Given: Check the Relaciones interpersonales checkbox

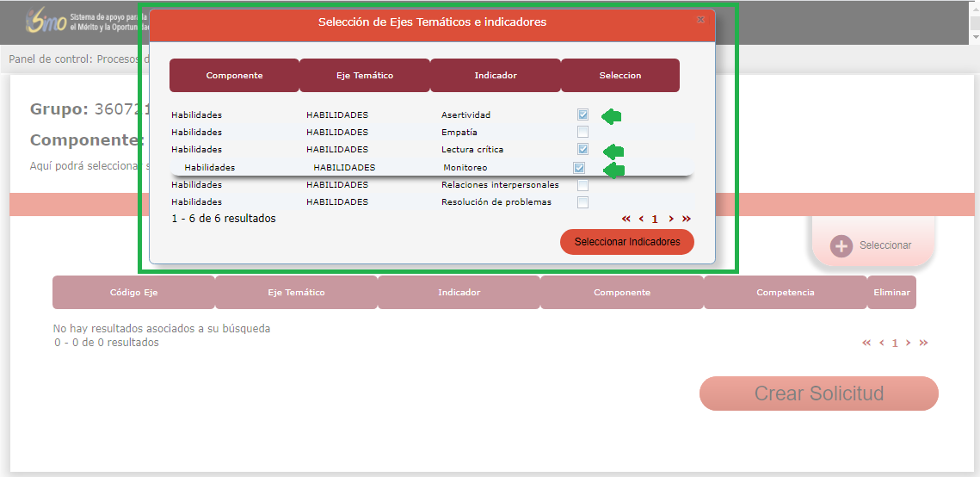Looking at the screenshot, I should point(583,185).
